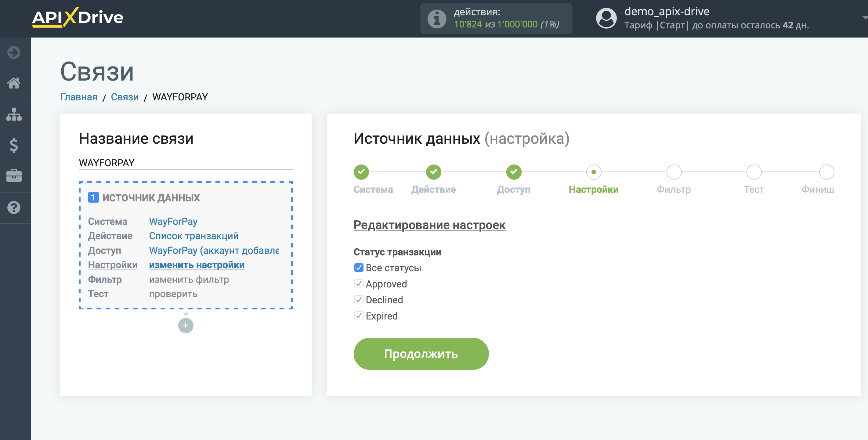Click 'Редактирование настроек' heading

(430, 225)
